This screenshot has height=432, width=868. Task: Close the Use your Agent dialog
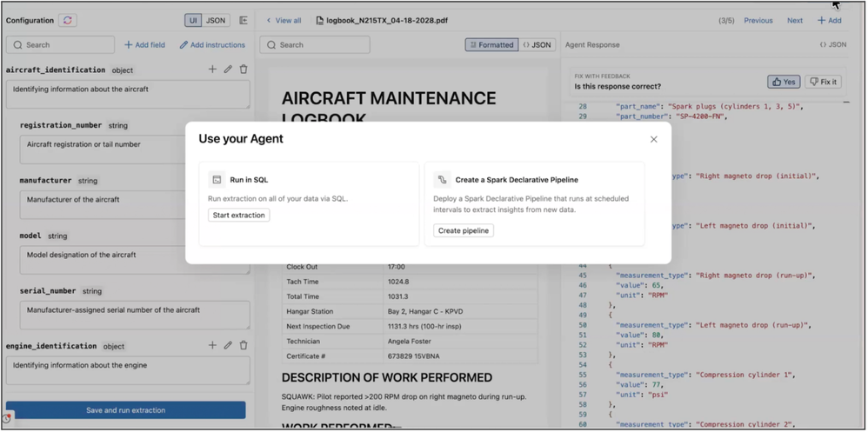click(653, 139)
